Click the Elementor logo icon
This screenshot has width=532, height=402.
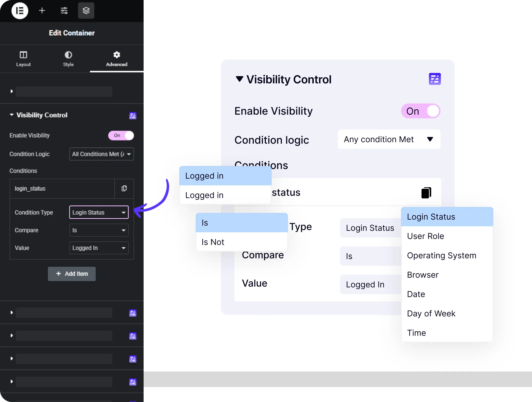point(20,11)
